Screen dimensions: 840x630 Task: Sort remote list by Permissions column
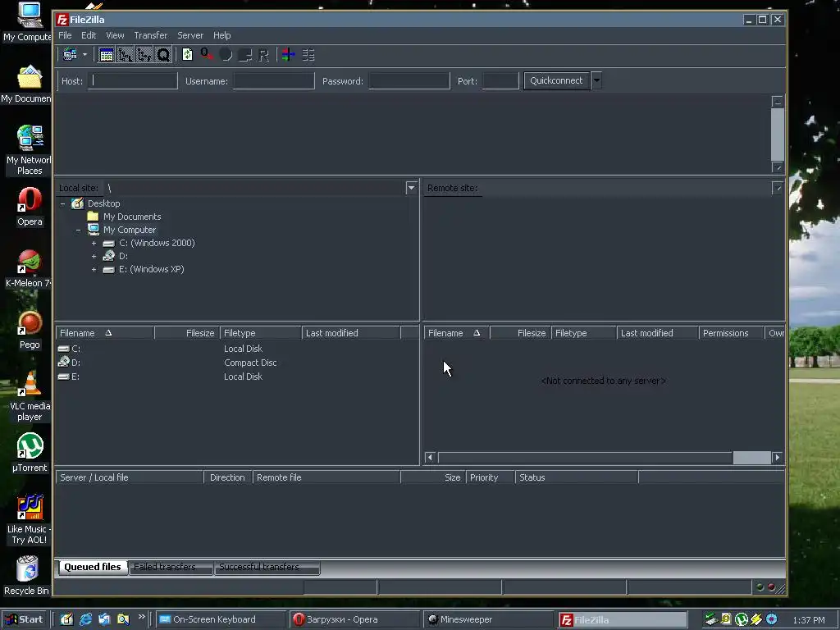731,333
